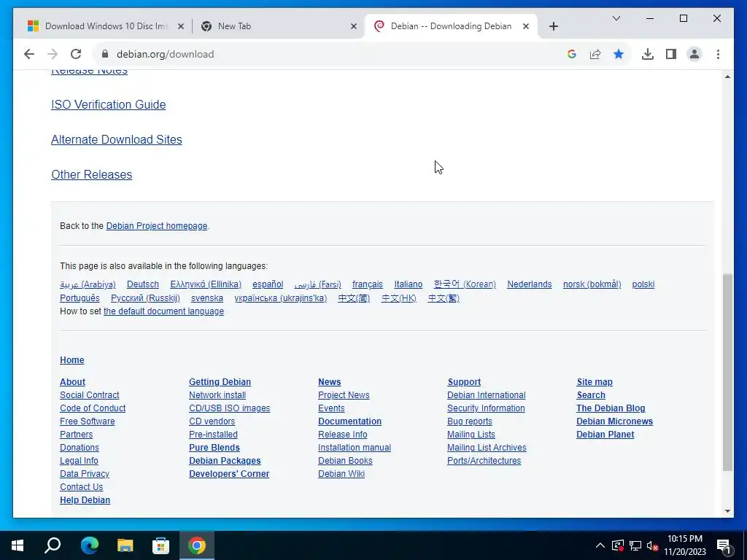
Task: Select the Korean language link
Action: pyautogui.click(x=465, y=284)
